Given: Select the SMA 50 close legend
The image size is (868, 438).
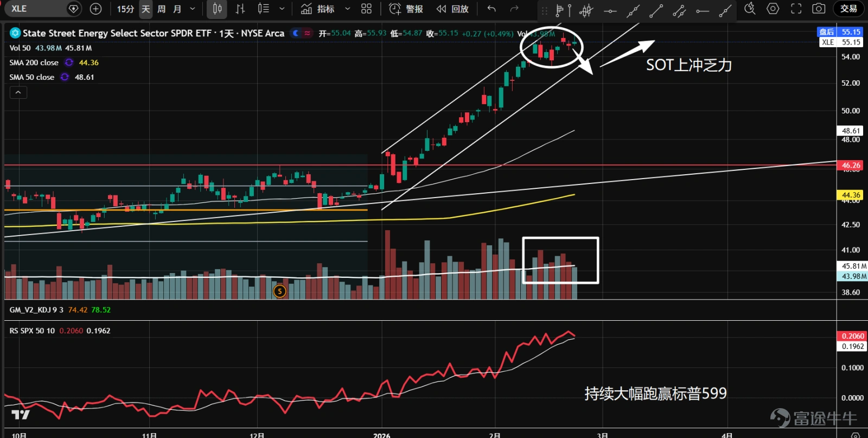Looking at the screenshot, I should [x=31, y=77].
